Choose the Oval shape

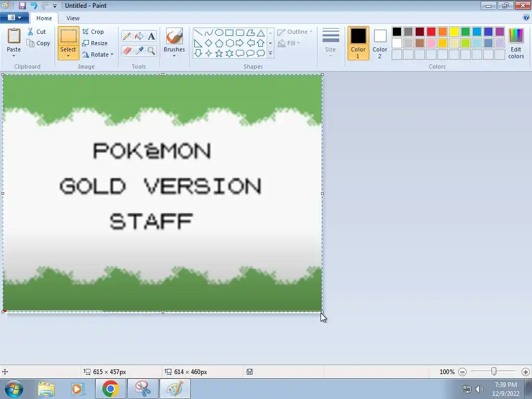(x=219, y=33)
